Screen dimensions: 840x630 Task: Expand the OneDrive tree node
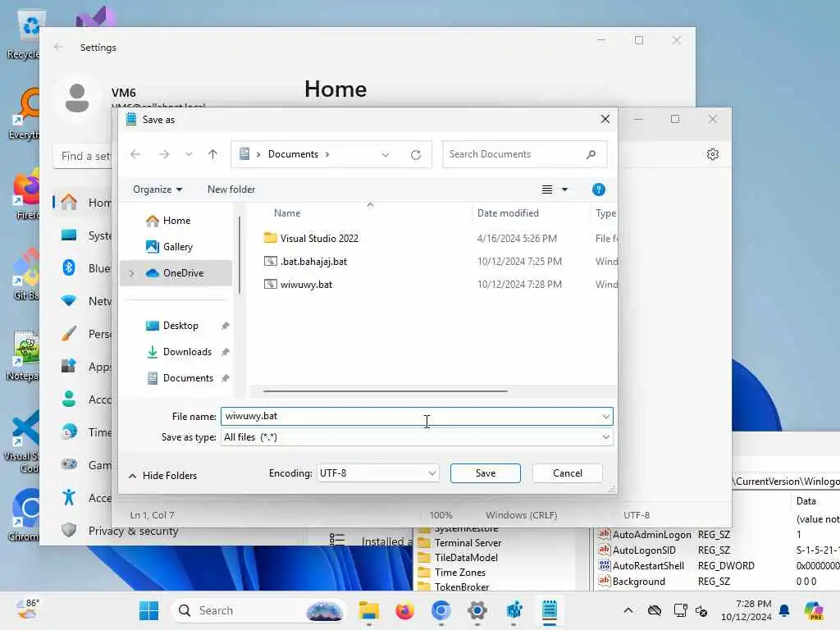tap(132, 273)
